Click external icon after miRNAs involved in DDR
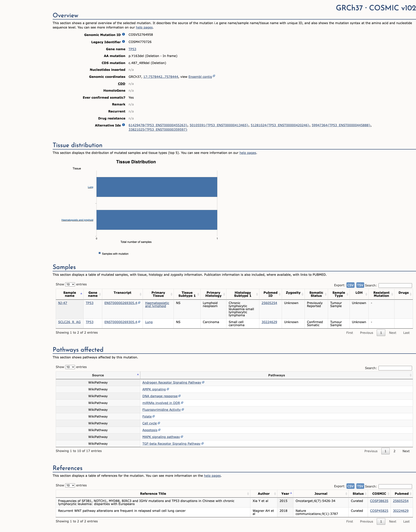The image size is (416, 532). point(182,403)
